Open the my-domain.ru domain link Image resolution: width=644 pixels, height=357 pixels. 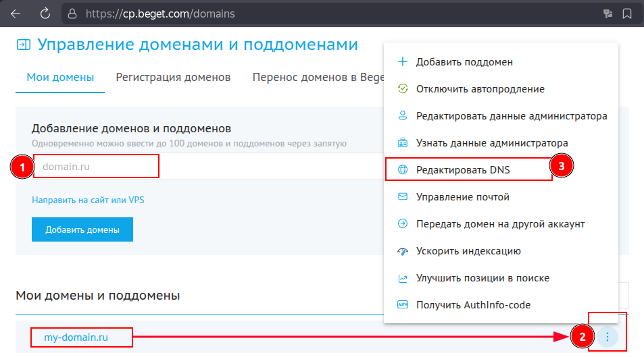[x=76, y=337]
